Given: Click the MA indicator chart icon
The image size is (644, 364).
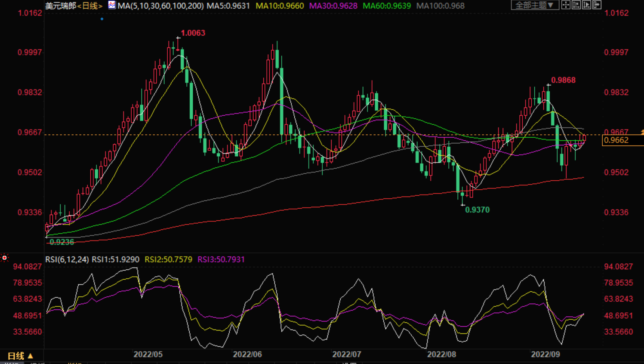Looking at the screenshot, I should 111,5.
